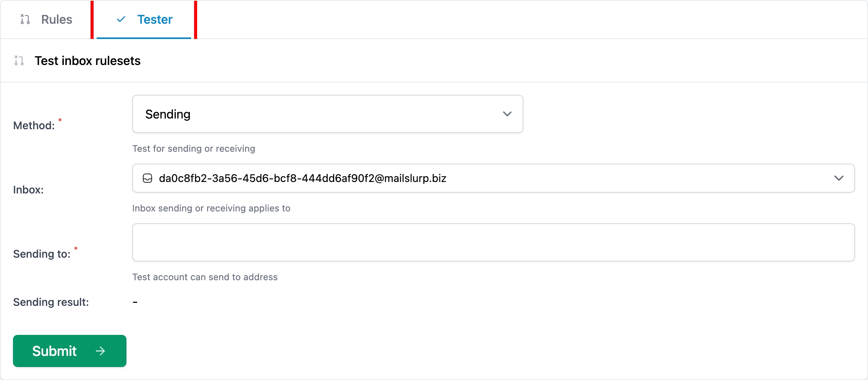Click the icon beside Test inbox rulesets
This screenshot has height=380, width=868.
pyautogui.click(x=19, y=60)
